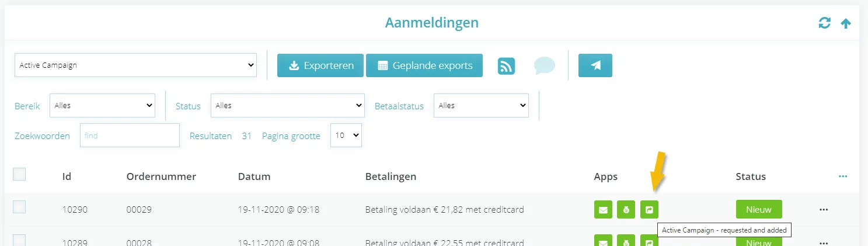Click the email app icon for order 00029
Image resolution: width=868 pixels, height=246 pixels.
tap(603, 209)
